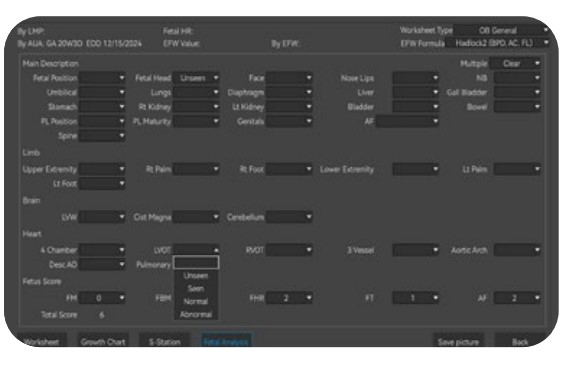The height and width of the screenshot is (366, 574).
Task: Open the 4 Chamber dropdown
Action: (102, 250)
